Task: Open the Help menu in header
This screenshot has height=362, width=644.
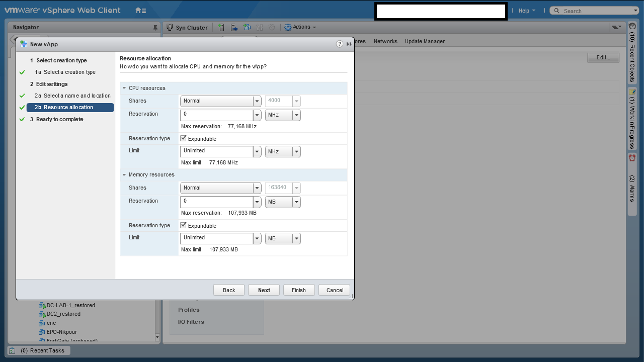Action: [x=526, y=11]
